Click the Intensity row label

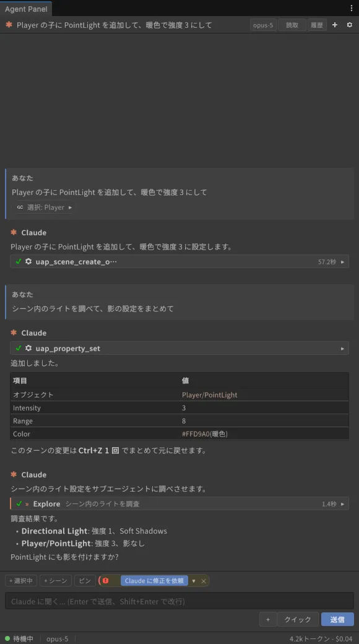click(27, 408)
